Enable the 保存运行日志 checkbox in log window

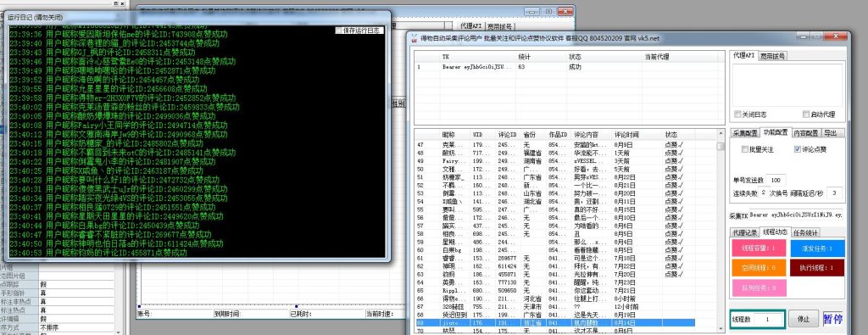(359, 31)
